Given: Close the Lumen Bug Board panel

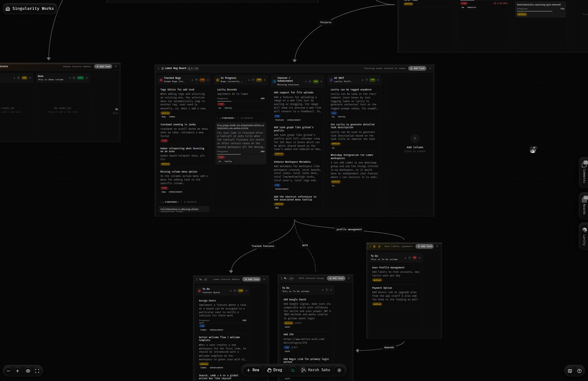Looking at the screenshot, I should coord(430,68).
